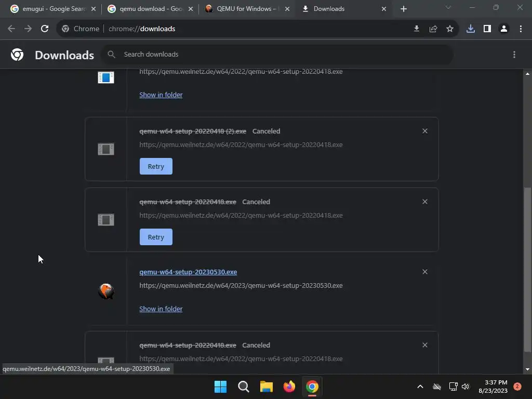Open Chrome three-dot main menu

pos(521,29)
